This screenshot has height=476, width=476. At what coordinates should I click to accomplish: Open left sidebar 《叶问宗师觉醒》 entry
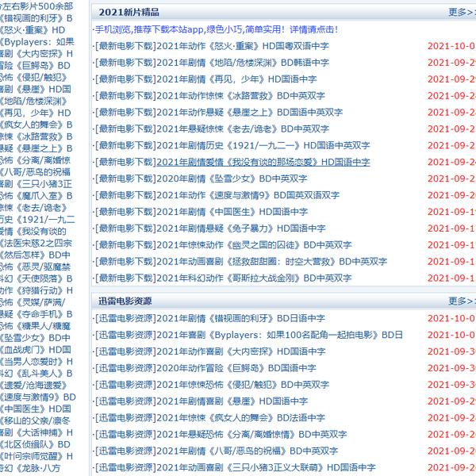point(36,456)
